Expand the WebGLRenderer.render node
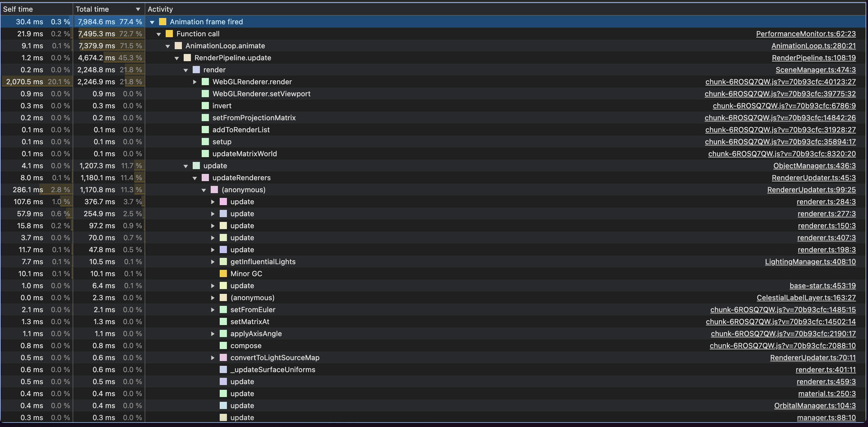 click(x=195, y=82)
